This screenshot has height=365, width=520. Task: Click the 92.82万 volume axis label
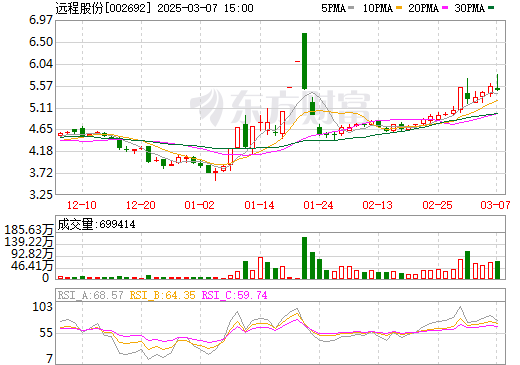[32, 254]
